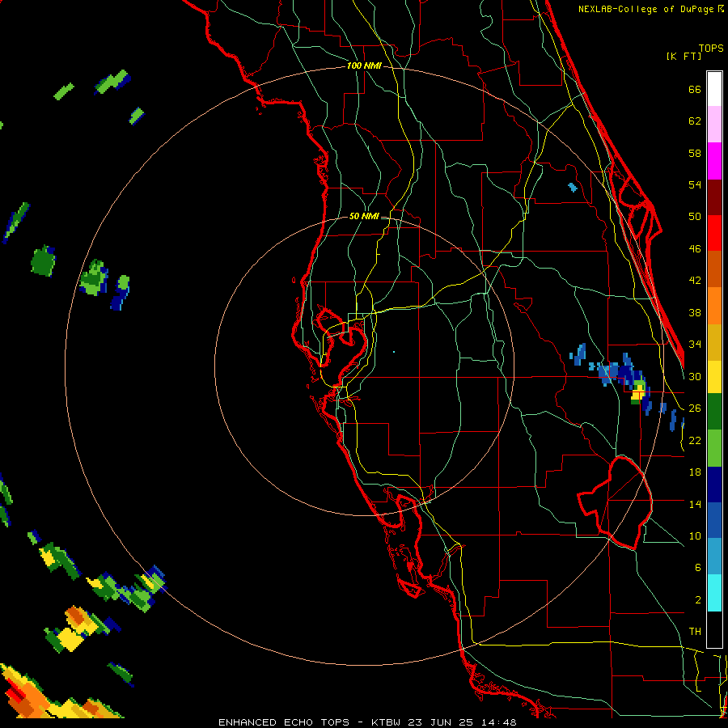
Task: Click the 14 legend value
Action: click(x=695, y=504)
